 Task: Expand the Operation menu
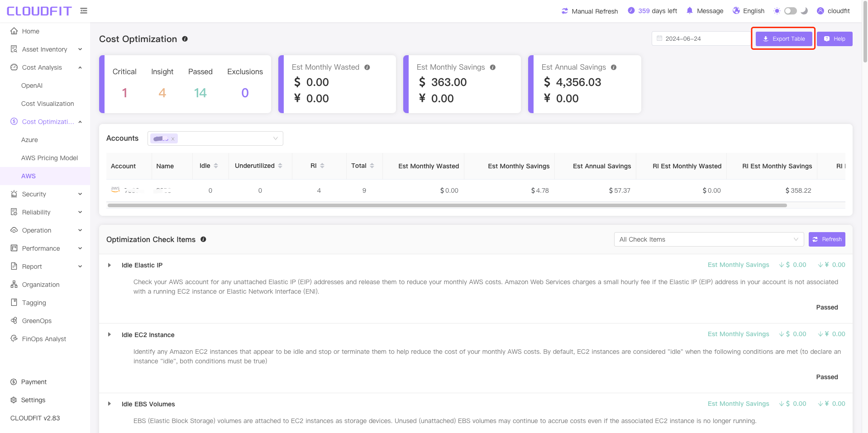tap(80, 230)
